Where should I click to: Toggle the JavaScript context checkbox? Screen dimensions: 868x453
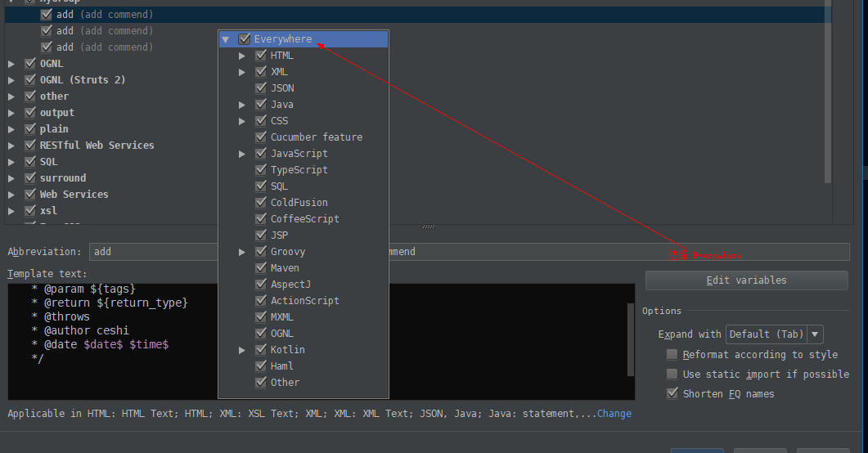[x=261, y=153]
